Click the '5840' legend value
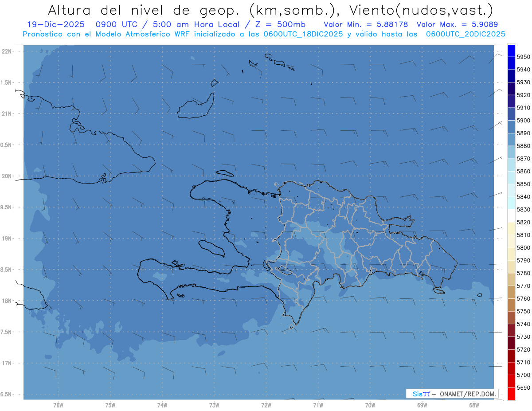Image resolution: width=532 pixels, height=411 pixels. coord(523,197)
